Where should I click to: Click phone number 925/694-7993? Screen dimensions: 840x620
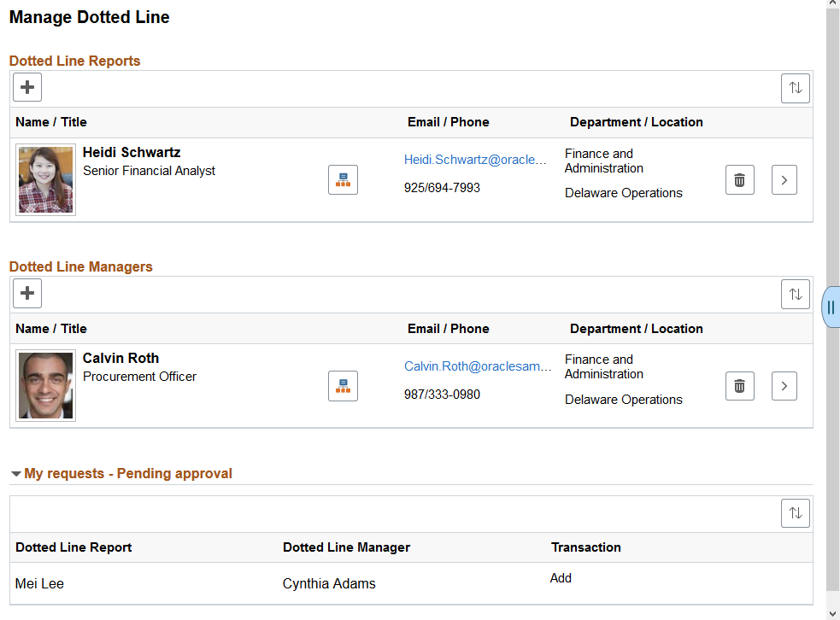[442, 188]
